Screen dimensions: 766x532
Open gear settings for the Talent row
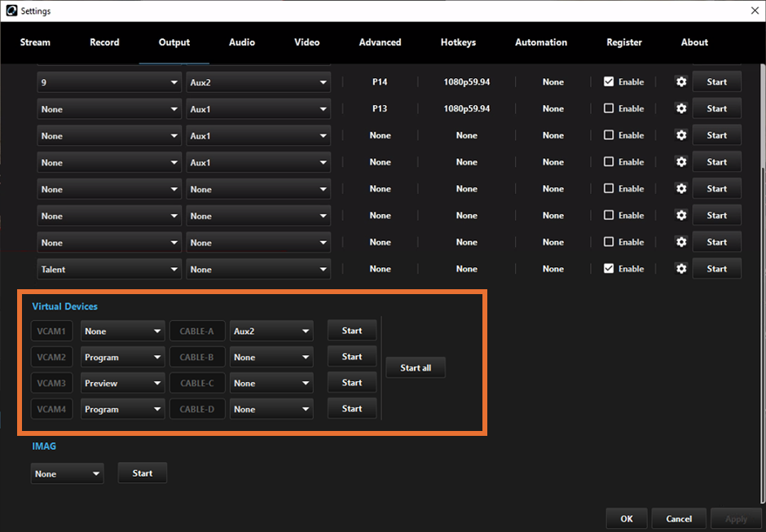pyautogui.click(x=681, y=269)
